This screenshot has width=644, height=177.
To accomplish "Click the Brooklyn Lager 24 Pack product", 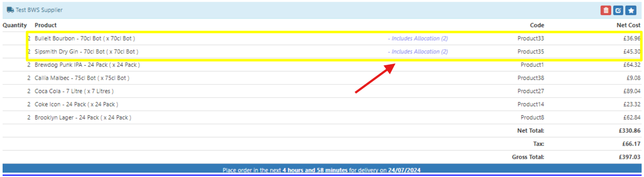I will [83, 117].
